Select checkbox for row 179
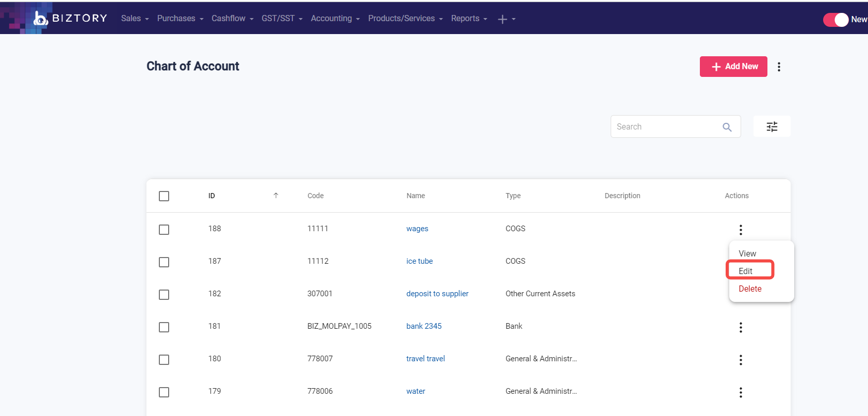The height and width of the screenshot is (416, 868). pyautogui.click(x=164, y=392)
